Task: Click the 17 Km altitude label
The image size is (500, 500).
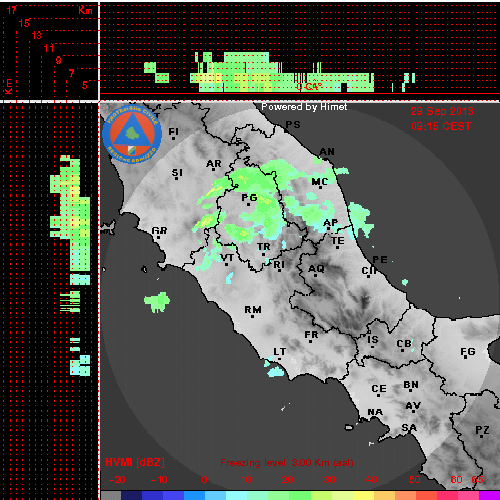Action: click(x=12, y=10)
